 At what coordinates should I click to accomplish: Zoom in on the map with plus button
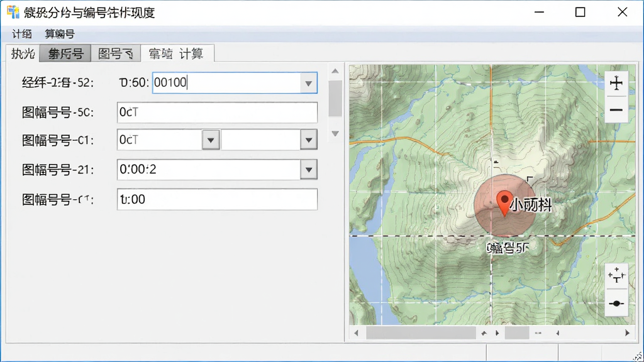pyautogui.click(x=616, y=84)
